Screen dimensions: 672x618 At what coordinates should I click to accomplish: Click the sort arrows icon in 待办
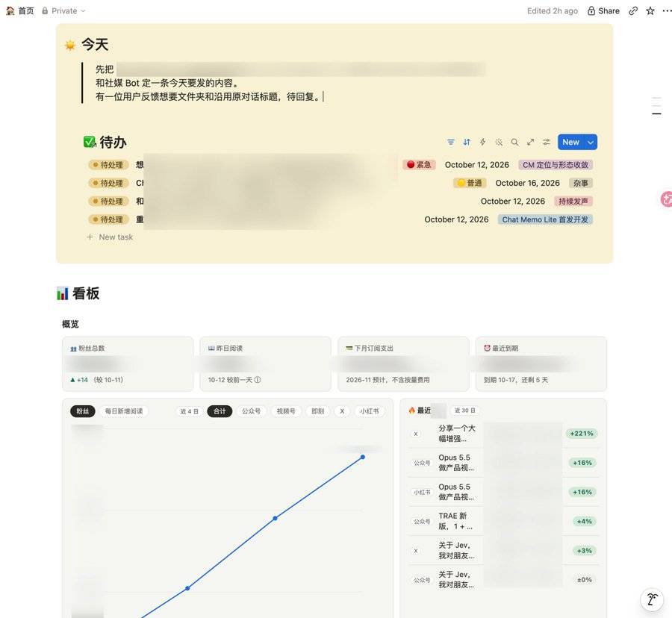pos(467,143)
